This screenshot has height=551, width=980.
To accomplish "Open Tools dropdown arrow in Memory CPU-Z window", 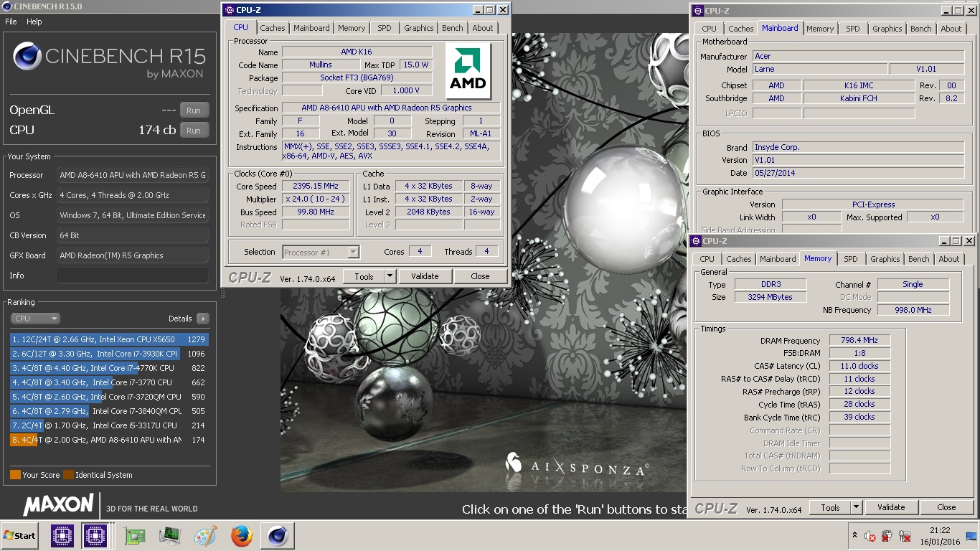I will 856,507.
